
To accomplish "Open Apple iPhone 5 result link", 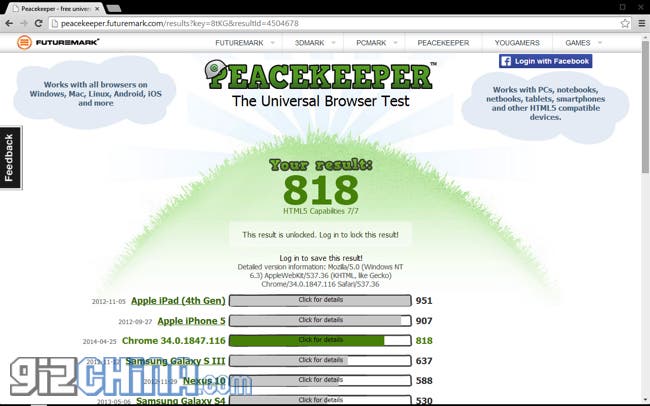I will point(192,321).
